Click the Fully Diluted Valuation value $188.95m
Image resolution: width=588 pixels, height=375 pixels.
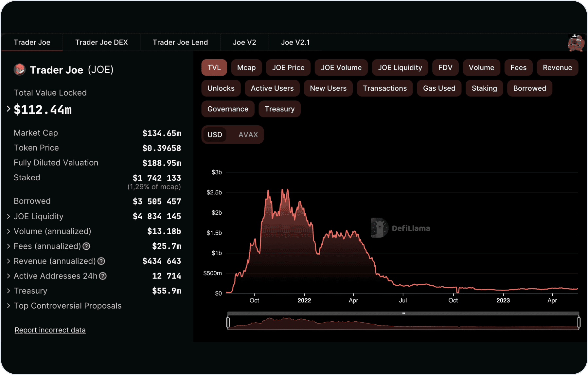(x=162, y=163)
